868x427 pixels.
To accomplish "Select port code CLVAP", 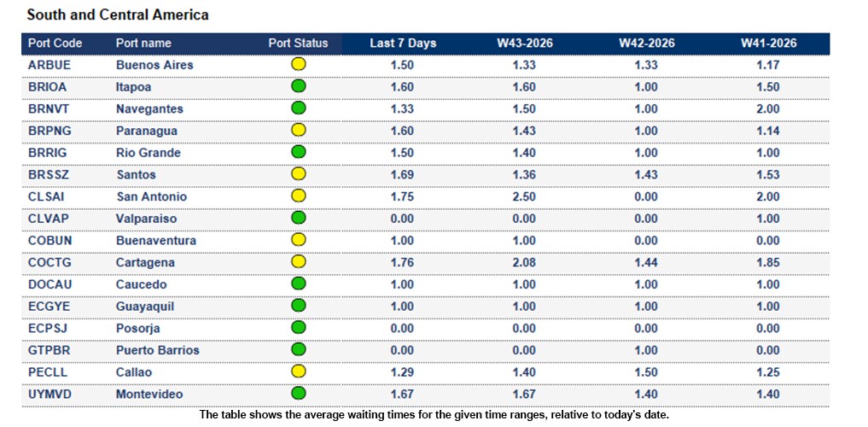I will point(49,219).
